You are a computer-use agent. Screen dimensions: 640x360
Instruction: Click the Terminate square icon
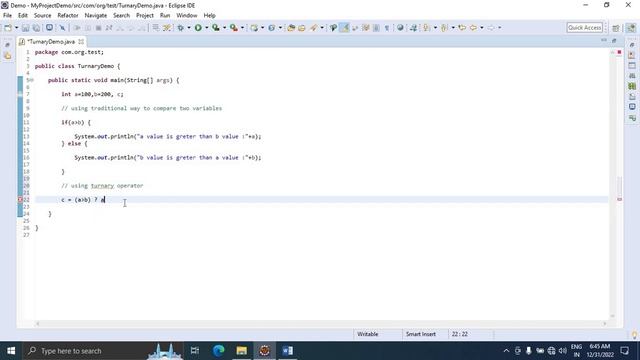pyautogui.click(x=98, y=28)
